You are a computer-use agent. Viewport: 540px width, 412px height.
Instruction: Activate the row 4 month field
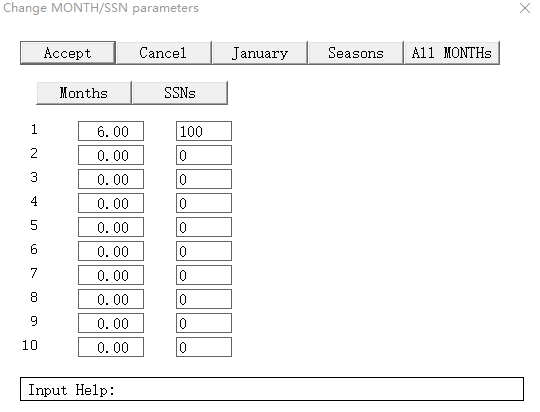click(x=111, y=203)
